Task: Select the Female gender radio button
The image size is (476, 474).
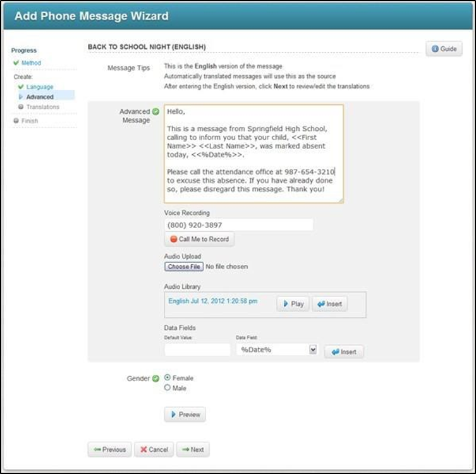Action: (x=168, y=378)
